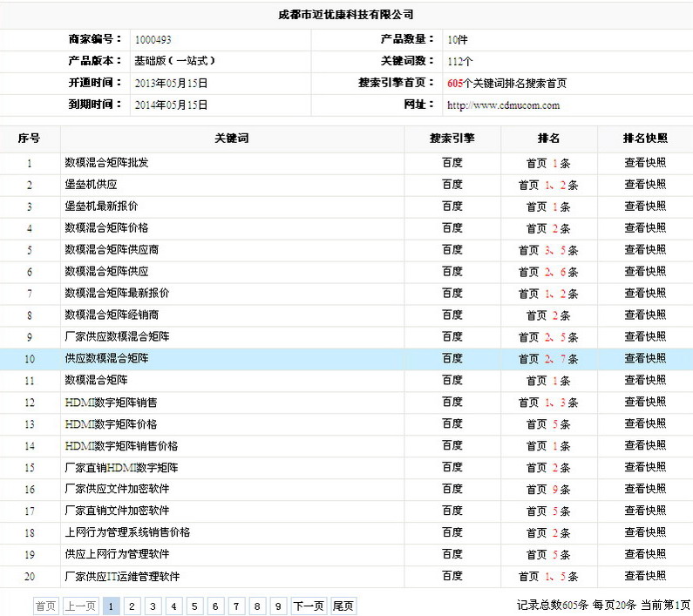
Task: Click company title 成都市迈优康科技有限公司
Action: [346, 15]
